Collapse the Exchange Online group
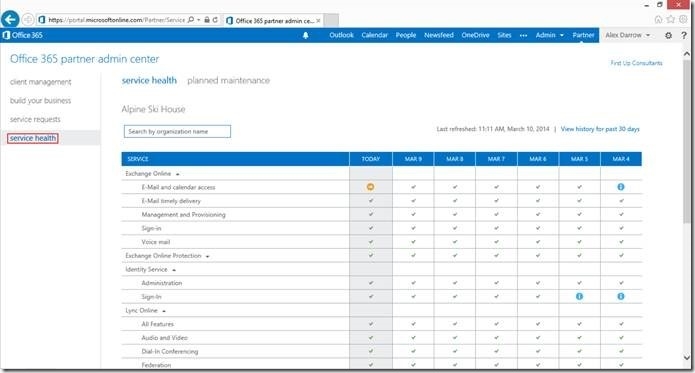 (177, 174)
